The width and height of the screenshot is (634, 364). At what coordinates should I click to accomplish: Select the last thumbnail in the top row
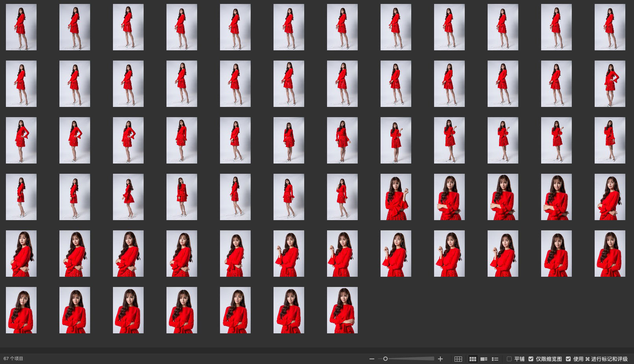610,27
